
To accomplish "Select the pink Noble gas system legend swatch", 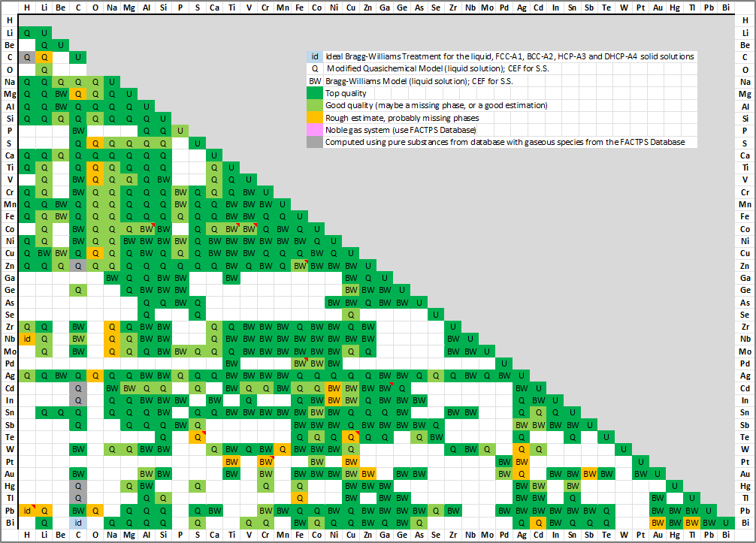I will tap(314, 130).
